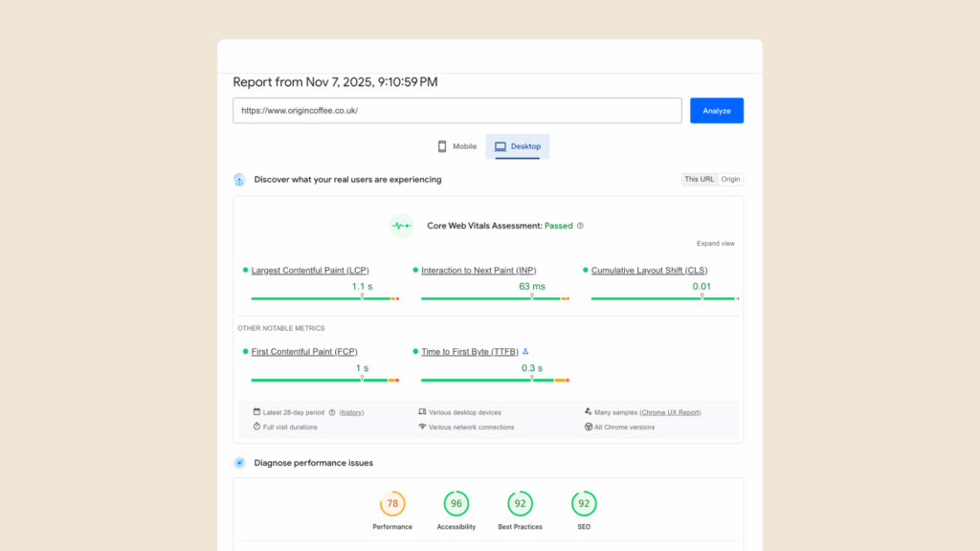Click the experimental flask icon beside TTFB

[x=525, y=352]
